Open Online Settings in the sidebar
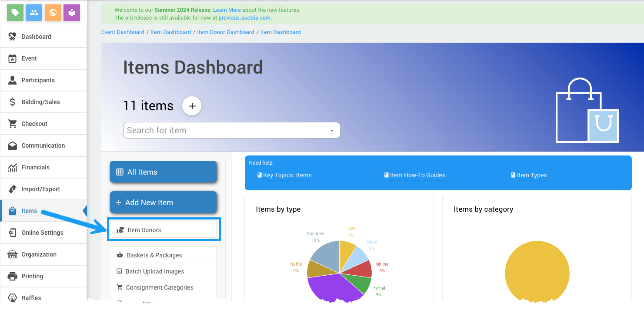The image size is (644, 314). point(42,233)
